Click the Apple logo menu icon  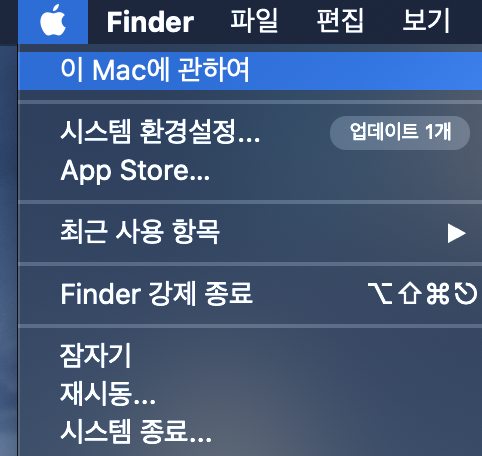point(53,21)
